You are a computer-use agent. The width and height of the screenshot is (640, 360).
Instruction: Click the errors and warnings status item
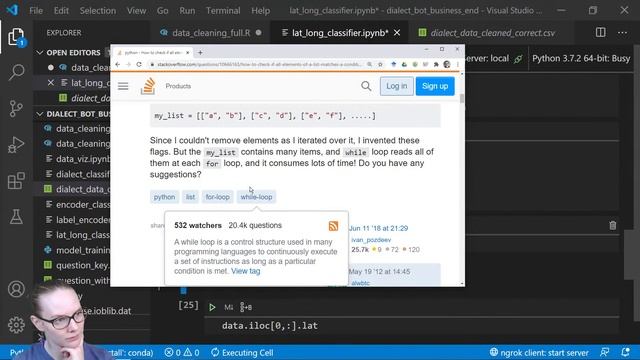tap(182, 352)
